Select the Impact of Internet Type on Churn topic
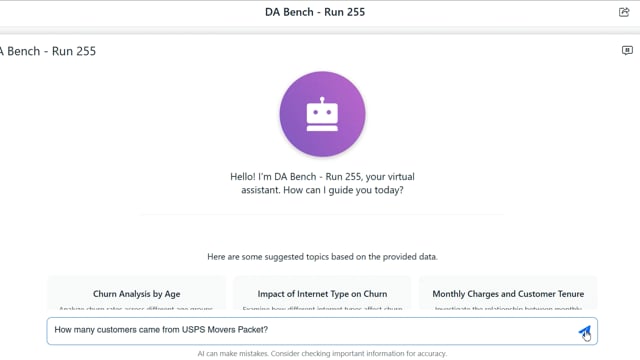Screen dimensions: 640x360 point(322,294)
